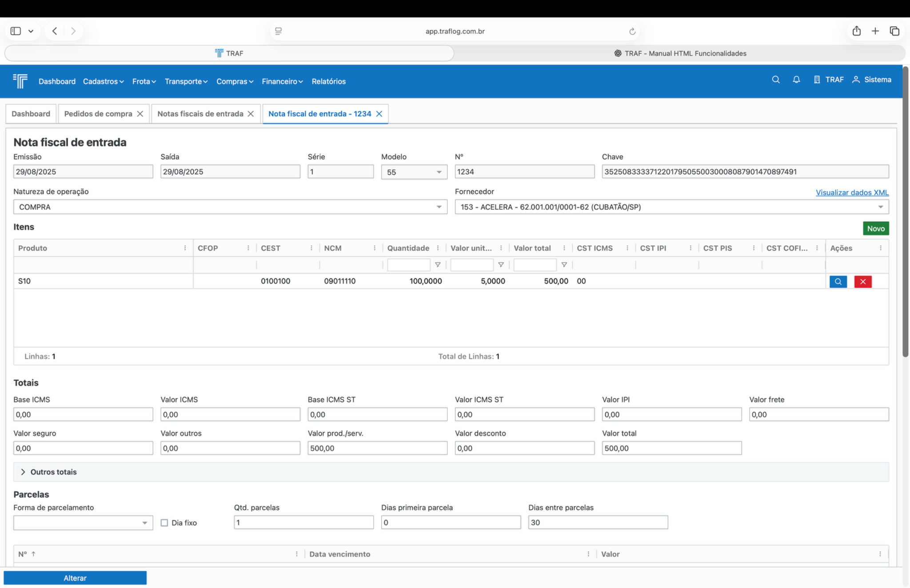Open the Natureza de operação dropdown
The width and height of the screenshot is (910, 588).
(x=230, y=207)
